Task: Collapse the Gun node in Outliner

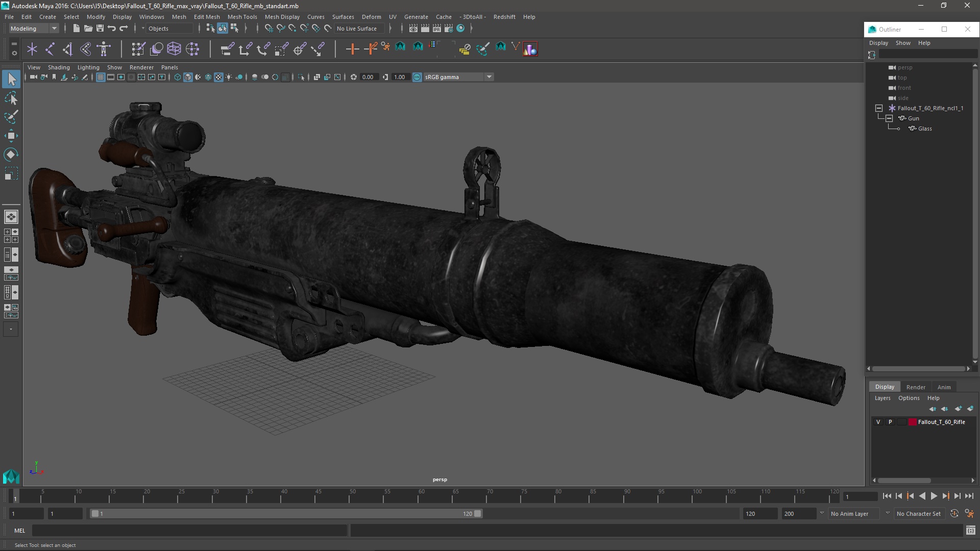Action: (x=889, y=118)
